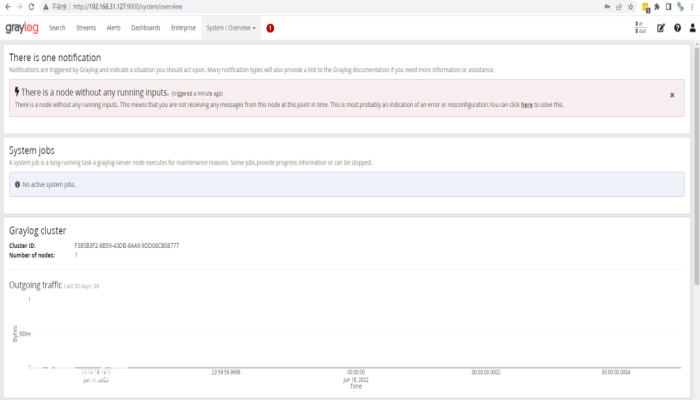Click the page vertical scrollbar
This screenshot has height=400, width=700.
click(x=696, y=165)
